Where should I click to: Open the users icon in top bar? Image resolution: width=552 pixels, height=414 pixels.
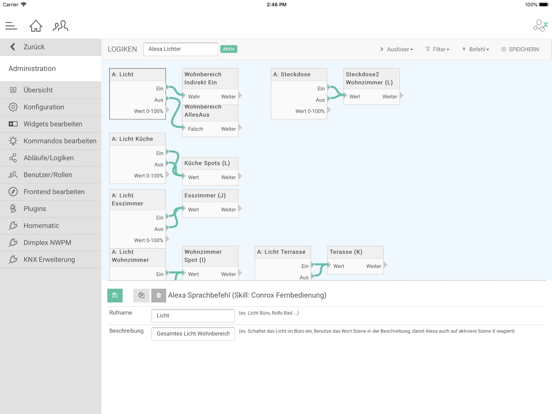tap(61, 26)
